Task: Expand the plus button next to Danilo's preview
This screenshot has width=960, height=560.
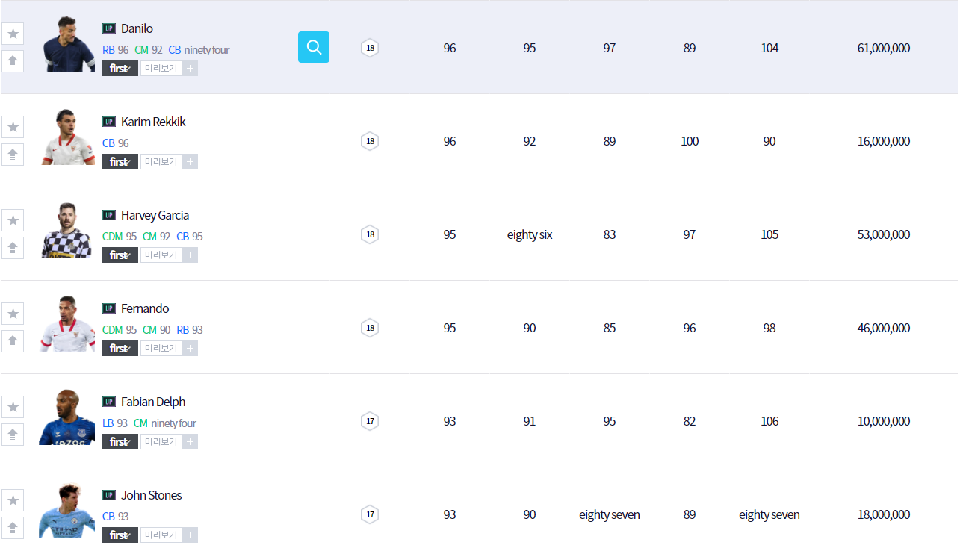Action: [191, 69]
